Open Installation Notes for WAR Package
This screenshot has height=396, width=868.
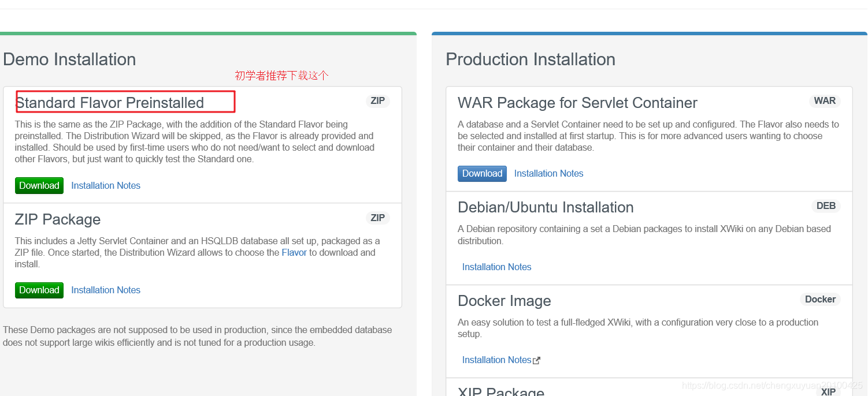548,173
